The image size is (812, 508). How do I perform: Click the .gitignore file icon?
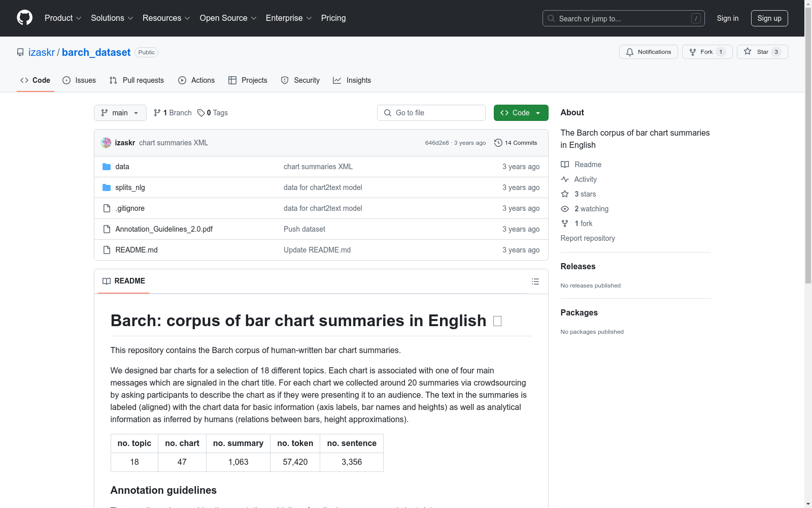(107, 208)
